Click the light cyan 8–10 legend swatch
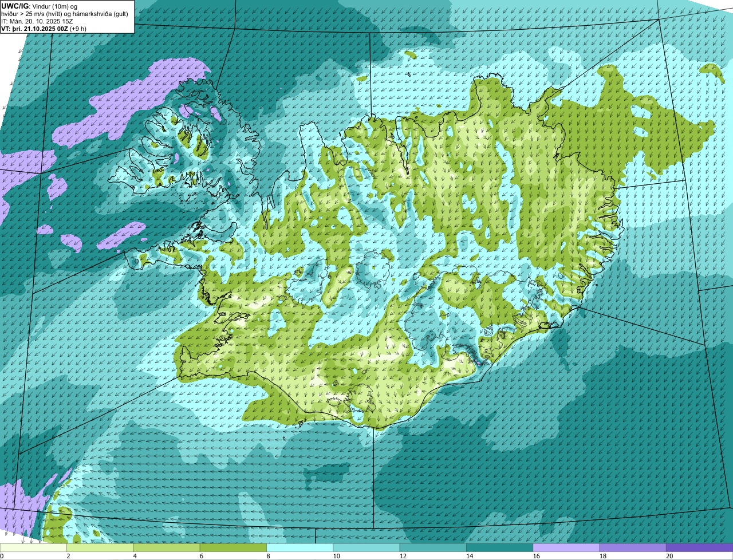The height and width of the screenshot is (560, 733). [x=300, y=547]
